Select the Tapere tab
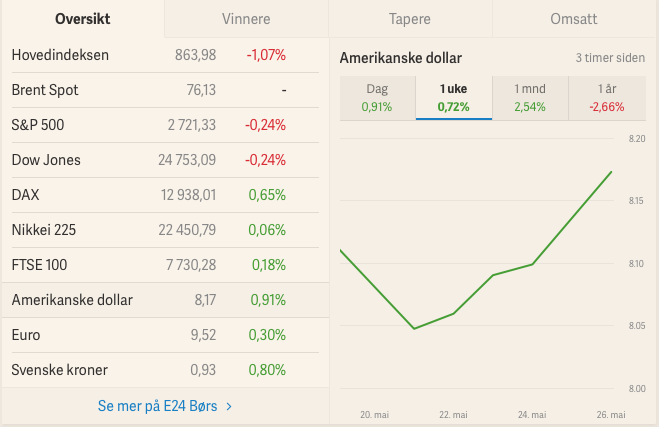Image resolution: width=659 pixels, height=427 pixels. pos(410,19)
